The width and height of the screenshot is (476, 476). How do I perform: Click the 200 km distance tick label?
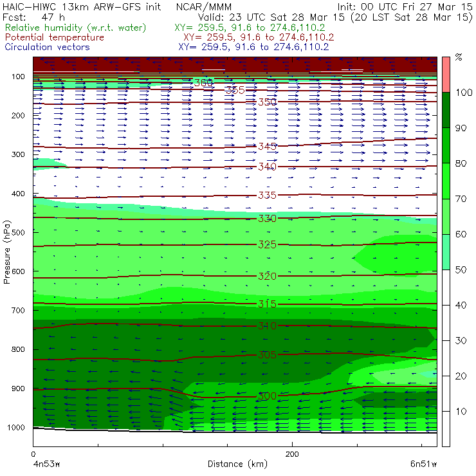pos(292,454)
